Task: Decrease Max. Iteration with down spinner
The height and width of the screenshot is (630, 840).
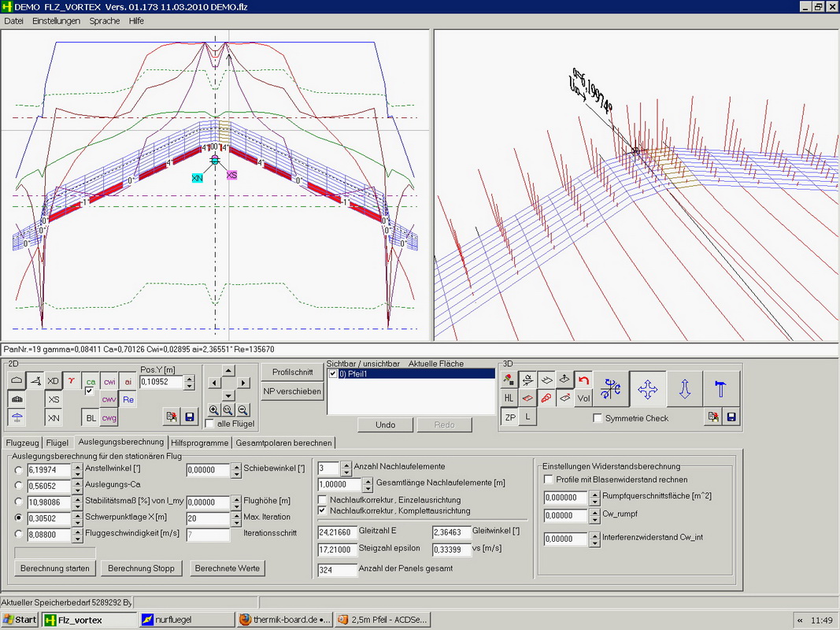Action: 235,521
